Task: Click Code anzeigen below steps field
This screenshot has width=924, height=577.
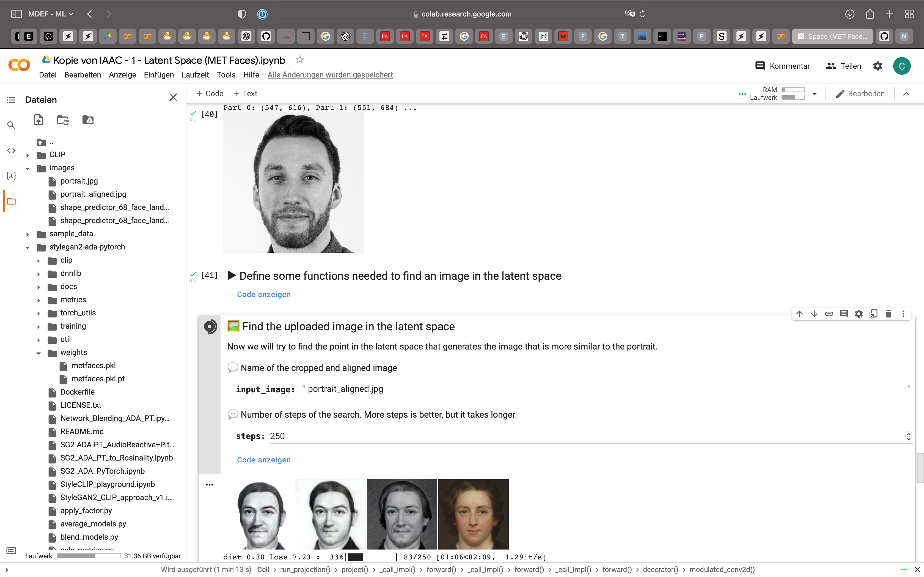Action: point(263,460)
